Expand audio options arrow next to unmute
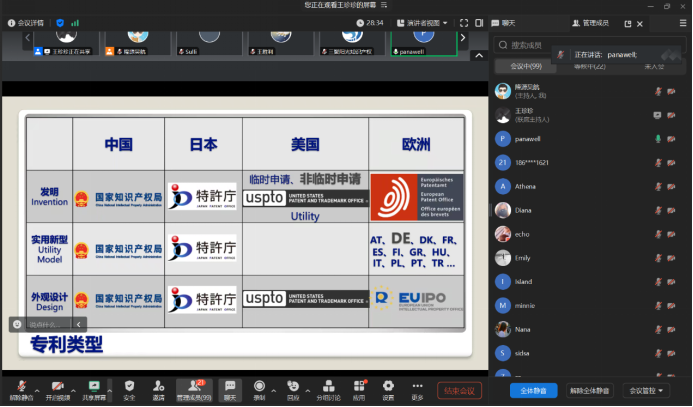Image resolution: width=693 pixels, height=407 pixels. 37,391
